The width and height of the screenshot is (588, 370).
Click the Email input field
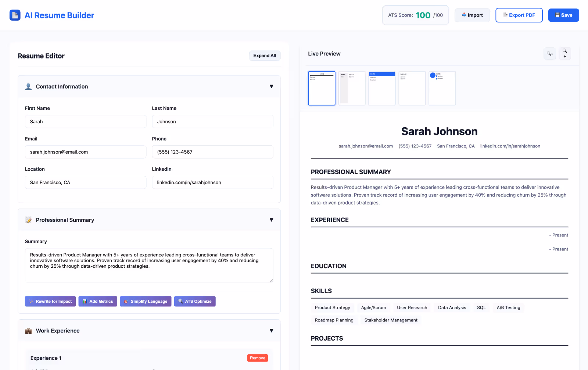pos(85,152)
